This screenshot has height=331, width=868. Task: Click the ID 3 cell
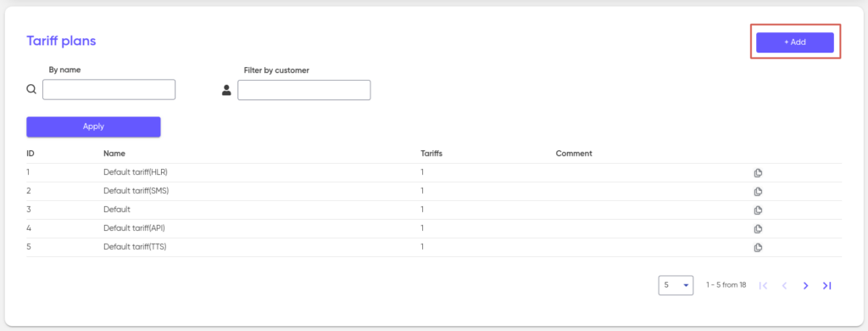(29, 210)
